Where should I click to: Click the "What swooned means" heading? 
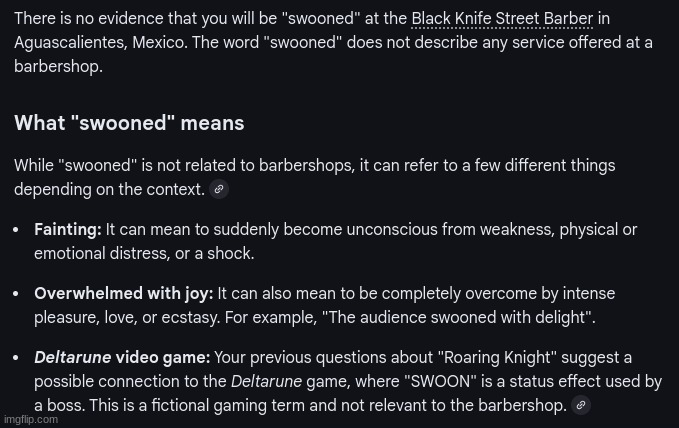[x=129, y=123]
